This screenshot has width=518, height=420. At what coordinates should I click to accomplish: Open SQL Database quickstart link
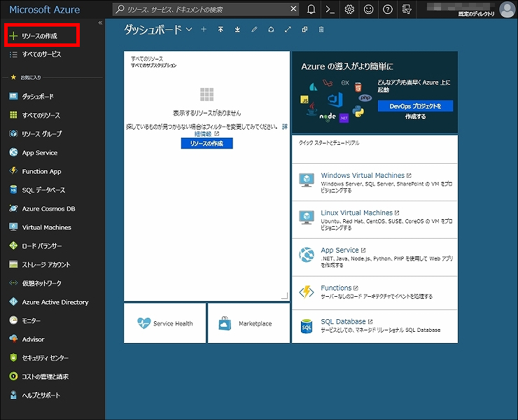(x=343, y=321)
